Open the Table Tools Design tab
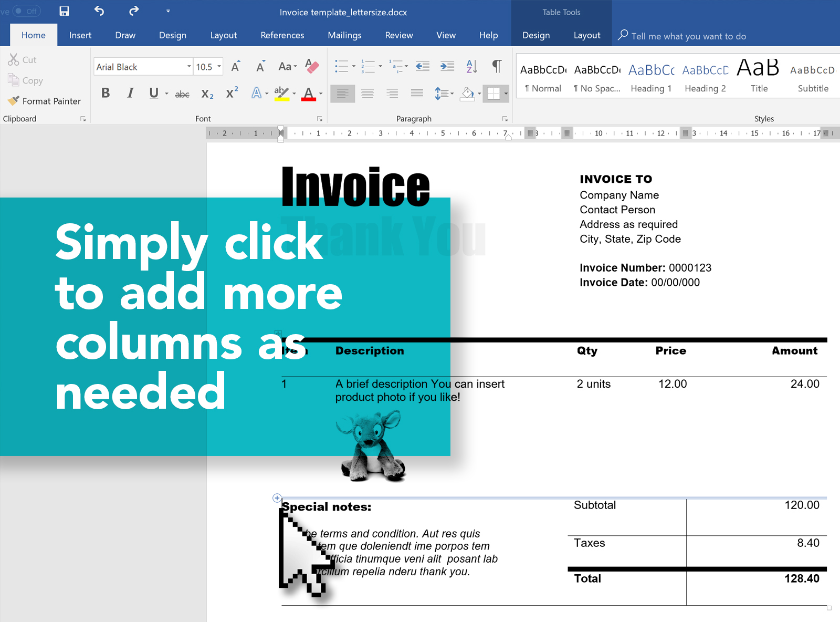The width and height of the screenshot is (840, 622). [536, 35]
